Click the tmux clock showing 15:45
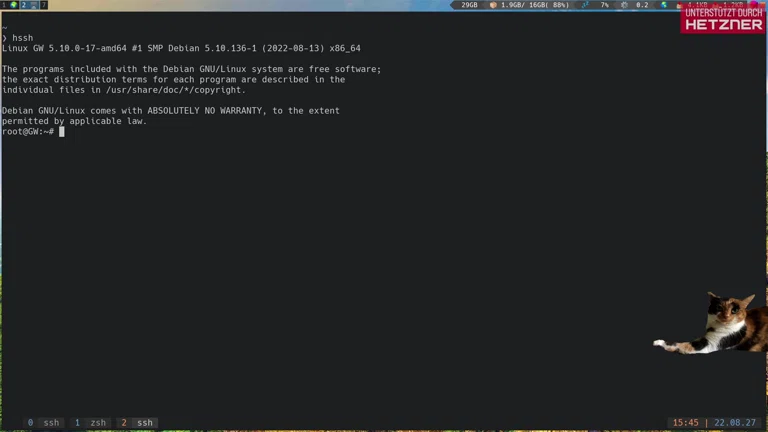The width and height of the screenshot is (768, 432). pos(685,423)
